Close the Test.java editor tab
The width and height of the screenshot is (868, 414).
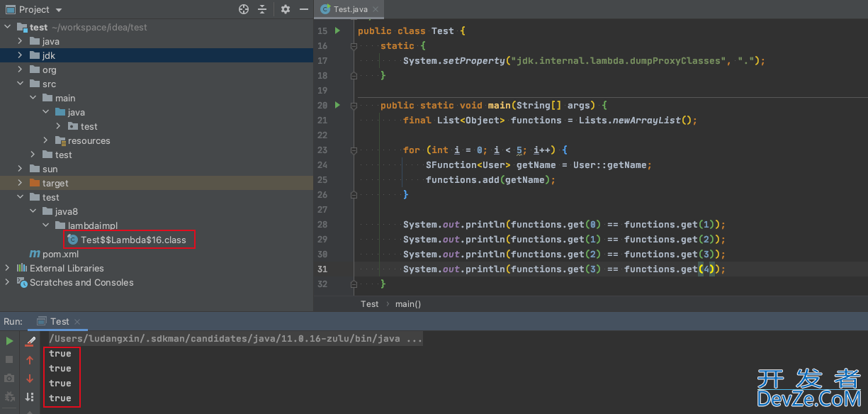tap(376, 9)
